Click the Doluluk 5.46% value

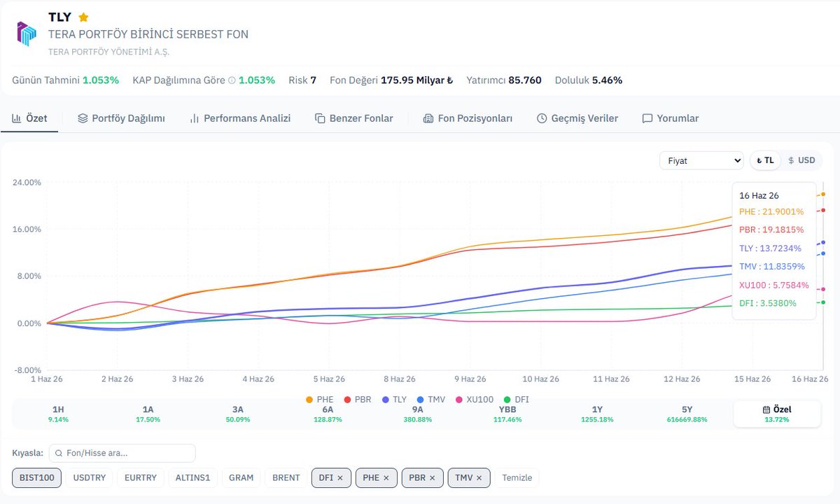pyautogui.click(x=589, y=80)
